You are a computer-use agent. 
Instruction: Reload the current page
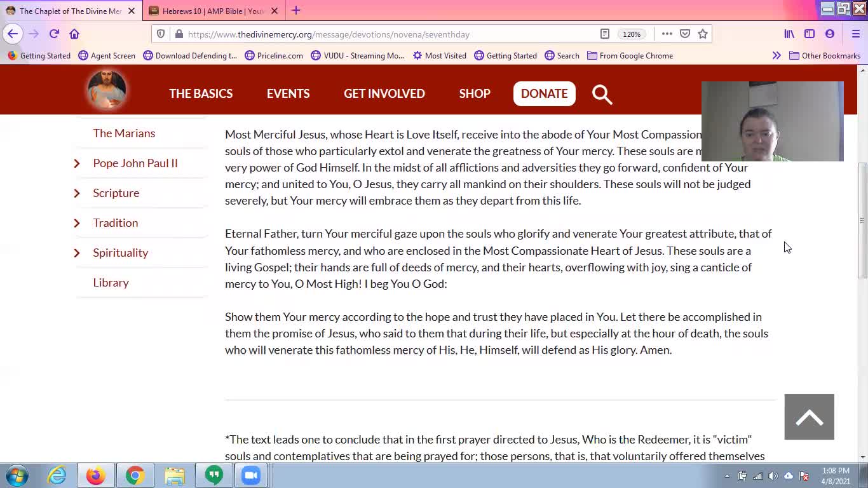coord(54,34)
